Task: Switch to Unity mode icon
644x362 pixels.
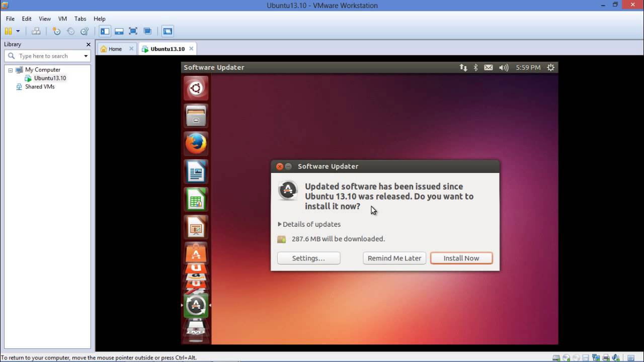Action: coord(147,31)
